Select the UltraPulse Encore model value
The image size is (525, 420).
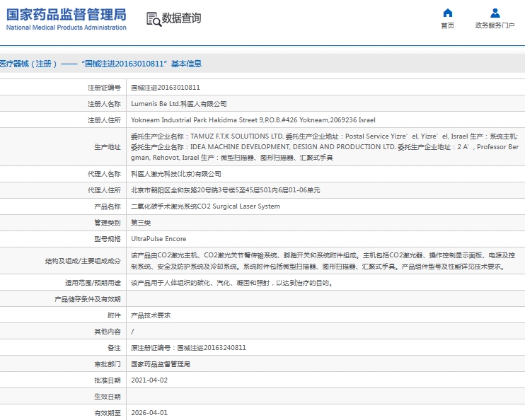point(158,239)
